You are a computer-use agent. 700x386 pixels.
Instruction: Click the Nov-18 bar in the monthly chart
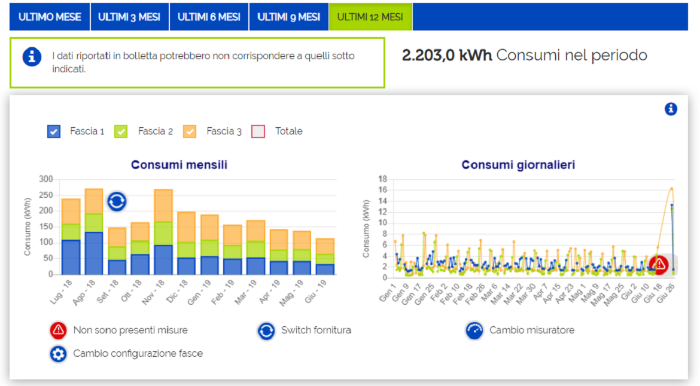point(163,232)
